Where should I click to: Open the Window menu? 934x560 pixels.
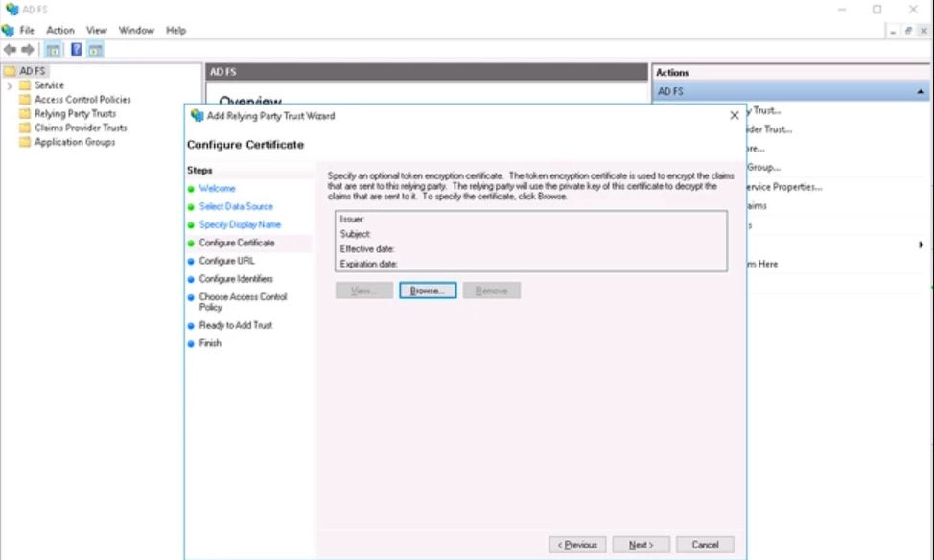click(x=136, y=31)
